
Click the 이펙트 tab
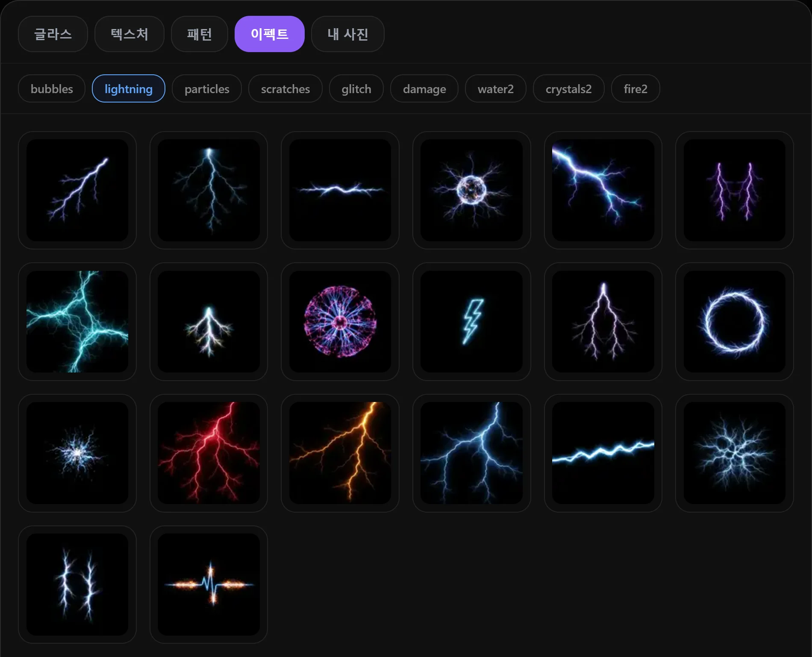click(270, 34)
